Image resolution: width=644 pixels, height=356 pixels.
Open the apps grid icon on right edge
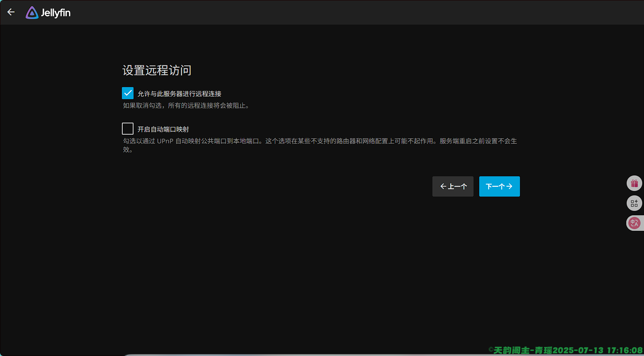coord(634,203)
